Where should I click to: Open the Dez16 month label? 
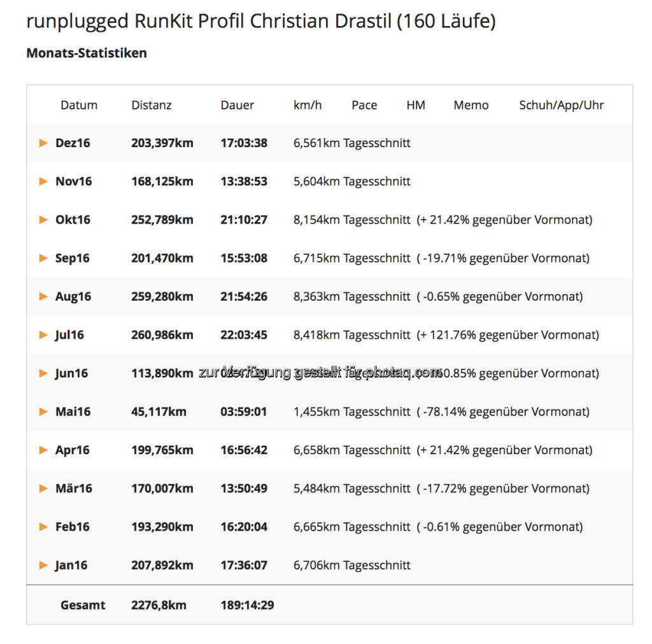pyautogui.click(x=73, y=143)
